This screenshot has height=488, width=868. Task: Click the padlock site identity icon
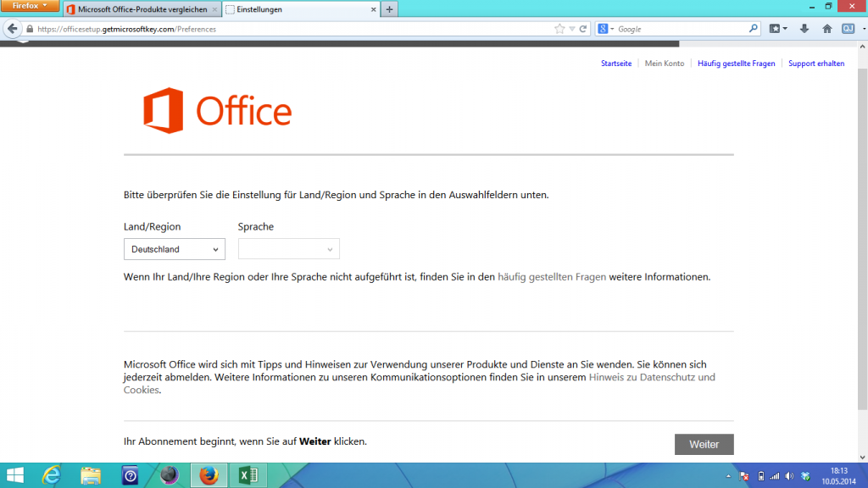tap(30, 29)
